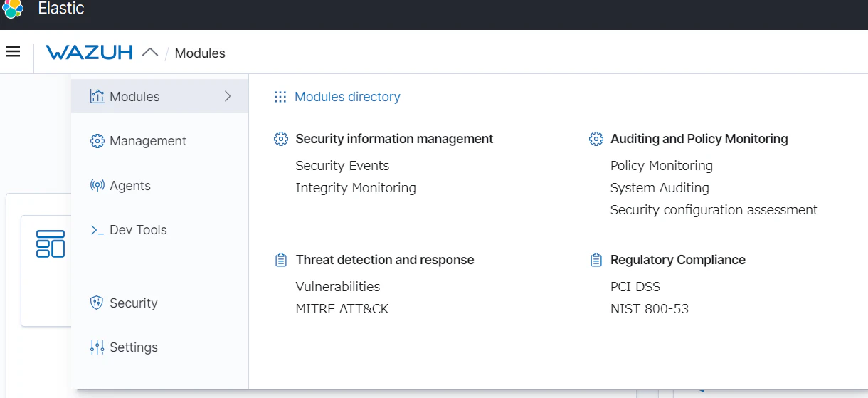Open MITRE ATT&CK module
Image resolution: width=868 pixels, height=398 pixels.
[x=342, y=309]
